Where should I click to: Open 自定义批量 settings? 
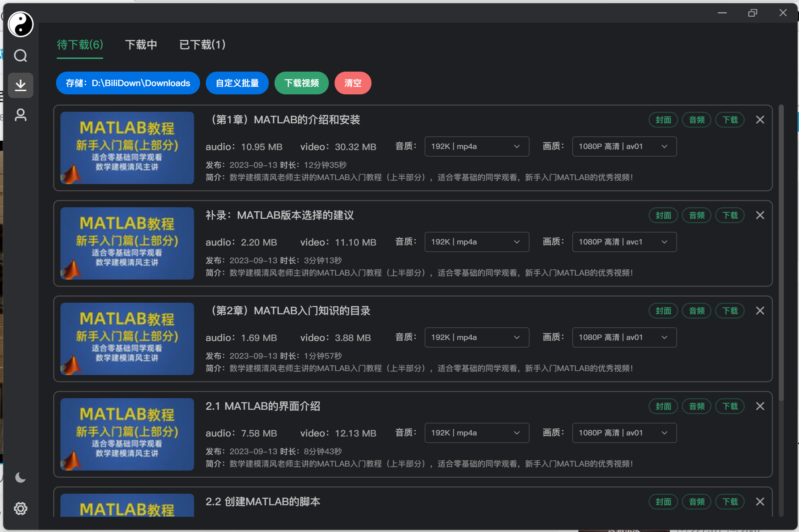point(237,83)
